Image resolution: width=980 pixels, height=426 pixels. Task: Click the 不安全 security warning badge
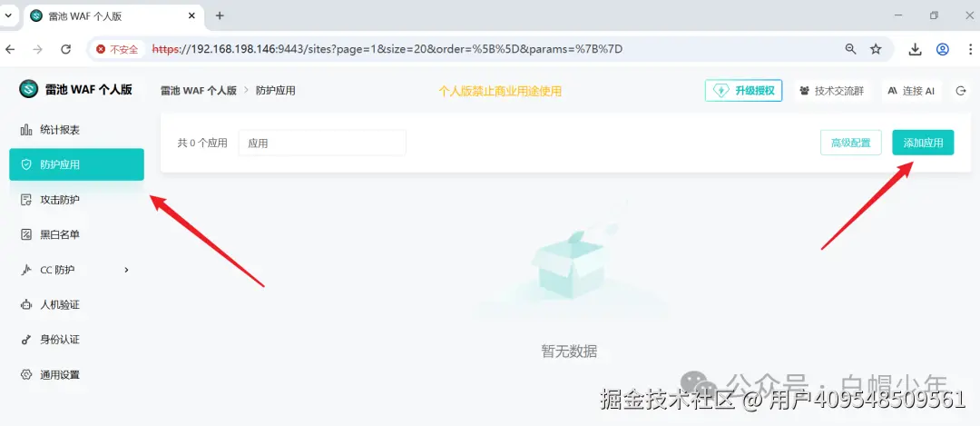pyautogui.click(x=117, y=49)
